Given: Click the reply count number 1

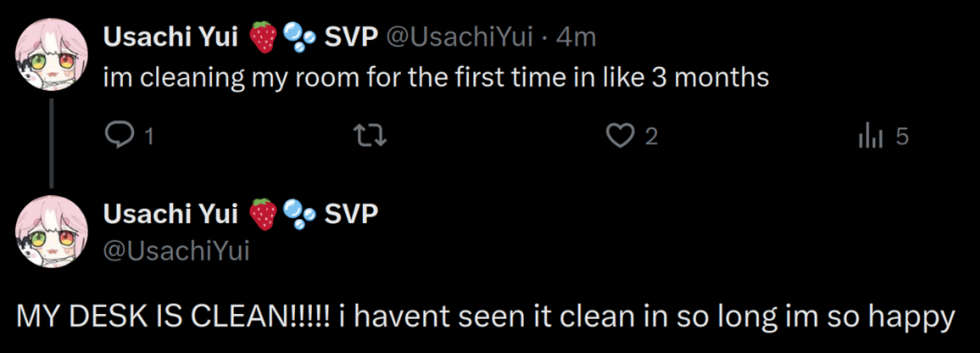Looking at the screenshot, I should click(148, 137).
